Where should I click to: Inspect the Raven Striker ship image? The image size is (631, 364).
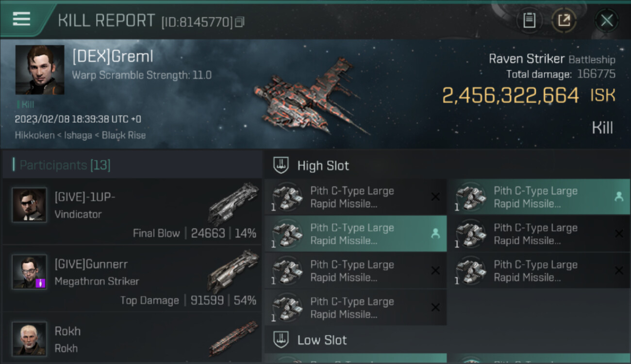311,97
